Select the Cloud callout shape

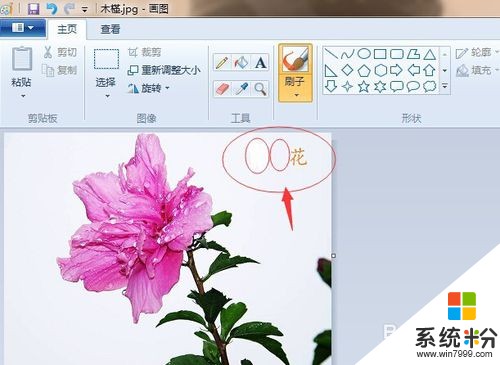click(x=430, y=86)
